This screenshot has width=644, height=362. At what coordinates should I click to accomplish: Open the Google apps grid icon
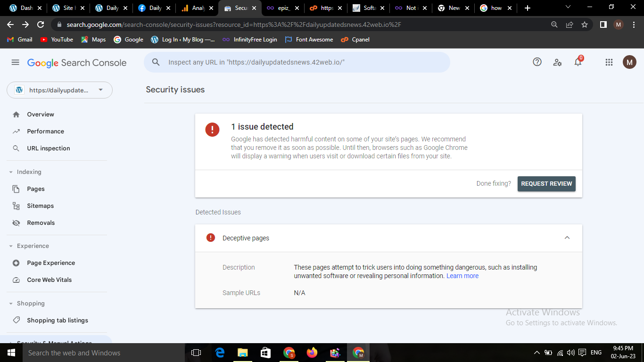pyautogui.click(x=609, y=62)
